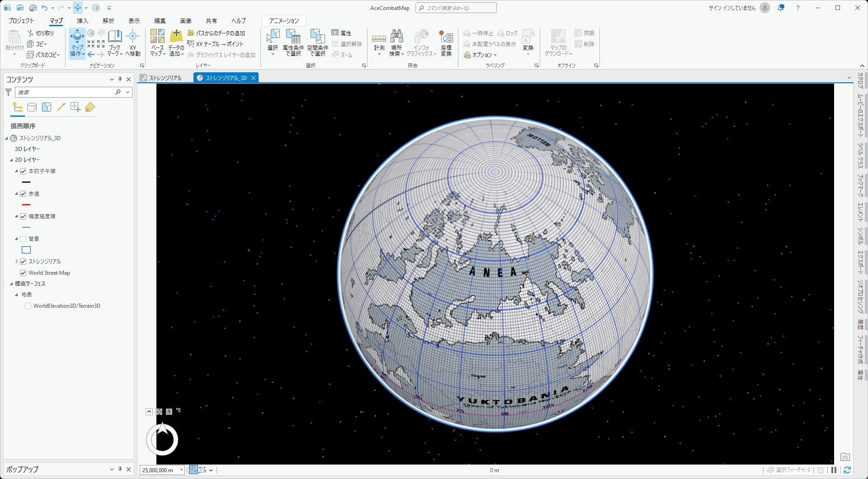
Task: Click the Add Data (データの追加) icon
Action: tap(176, 37)
